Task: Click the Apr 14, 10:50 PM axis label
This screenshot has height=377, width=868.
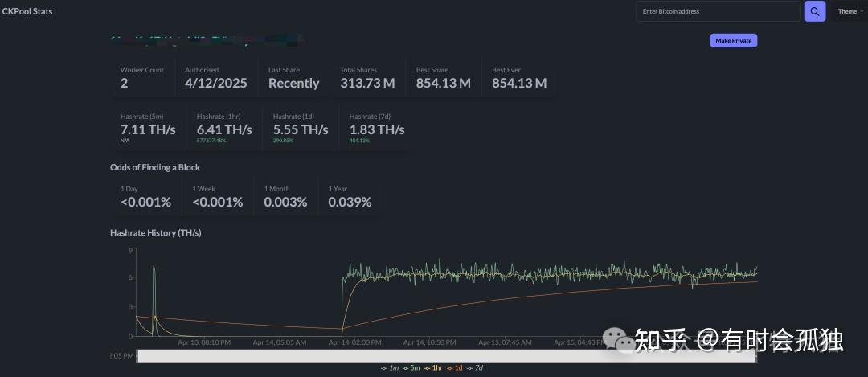Action: pos(430,342)
